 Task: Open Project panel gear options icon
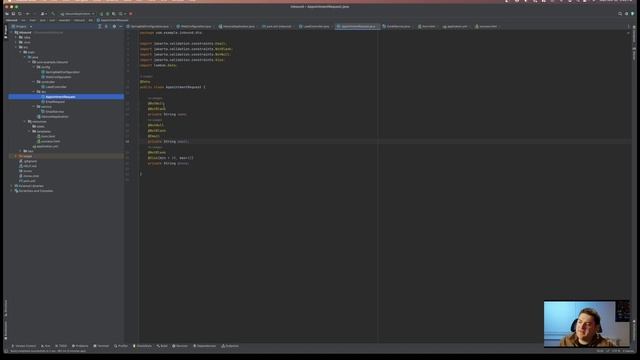pos(114,27)
